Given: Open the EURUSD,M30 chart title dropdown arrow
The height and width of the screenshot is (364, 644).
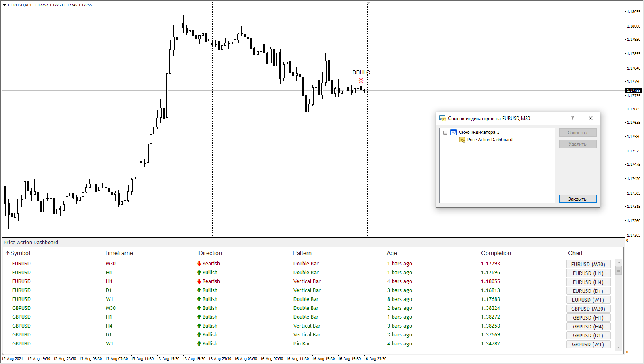Looking at the screenshot, I should point(5,5).
